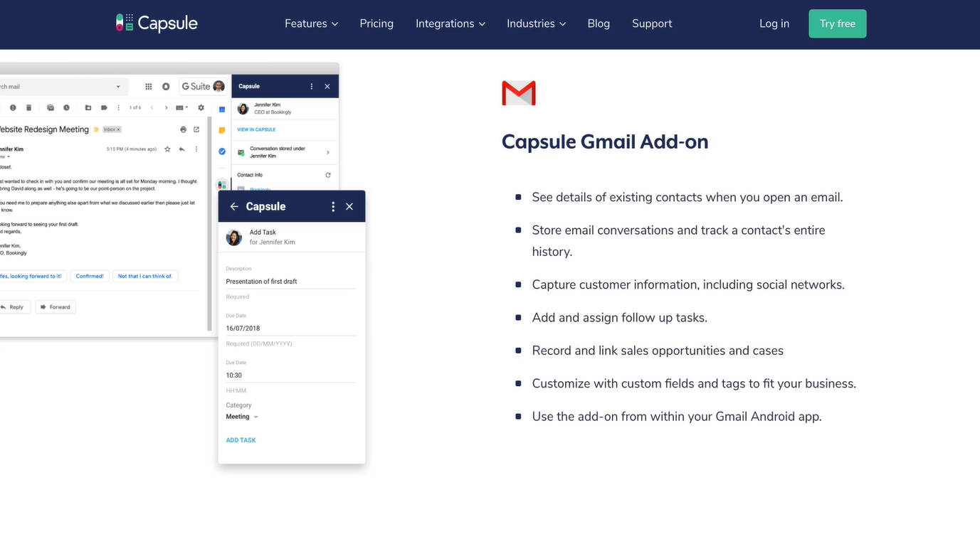Close the Capsule Add Task panel

(349, 206)
